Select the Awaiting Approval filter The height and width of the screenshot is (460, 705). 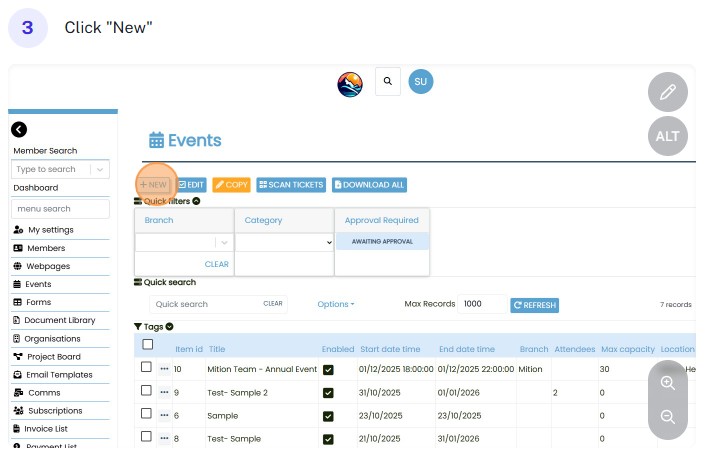click(382, 241)
